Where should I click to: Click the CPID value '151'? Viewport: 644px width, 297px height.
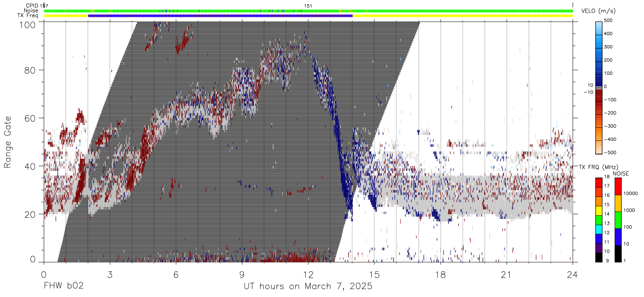click(308, 6)
